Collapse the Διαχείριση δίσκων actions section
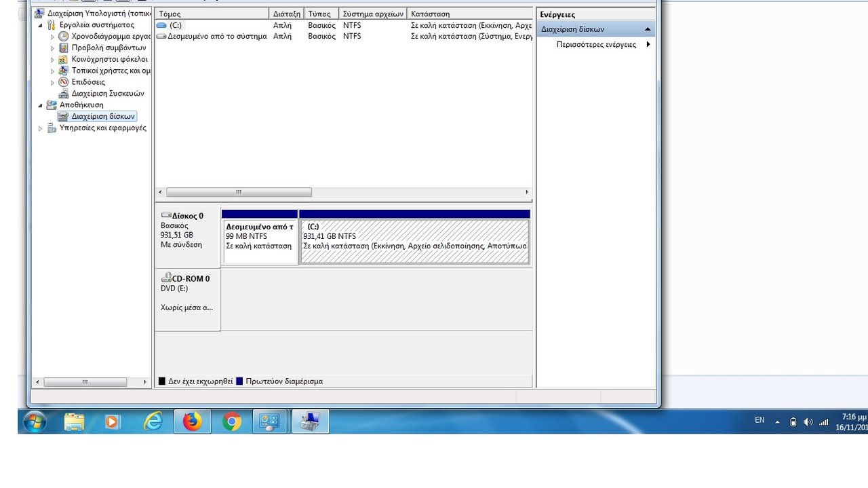The width and height of the screenshot is (868, 488). (x=647, y=29)
